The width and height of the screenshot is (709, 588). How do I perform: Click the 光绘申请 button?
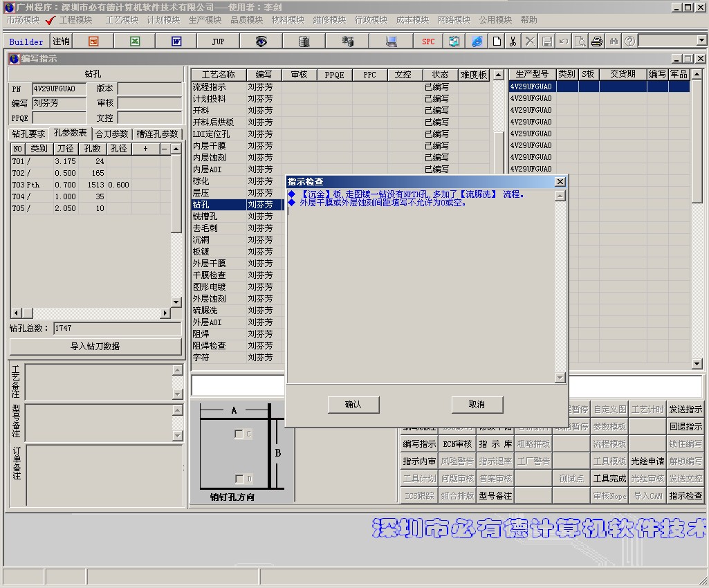coord(647,461)
